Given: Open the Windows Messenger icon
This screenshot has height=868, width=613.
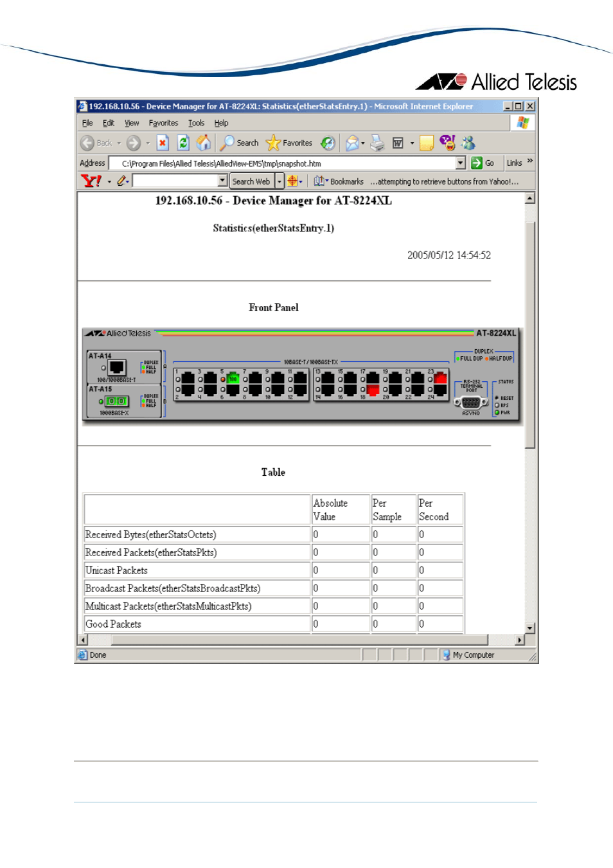Looking at the screenshot, I should [x=468, y=143].
